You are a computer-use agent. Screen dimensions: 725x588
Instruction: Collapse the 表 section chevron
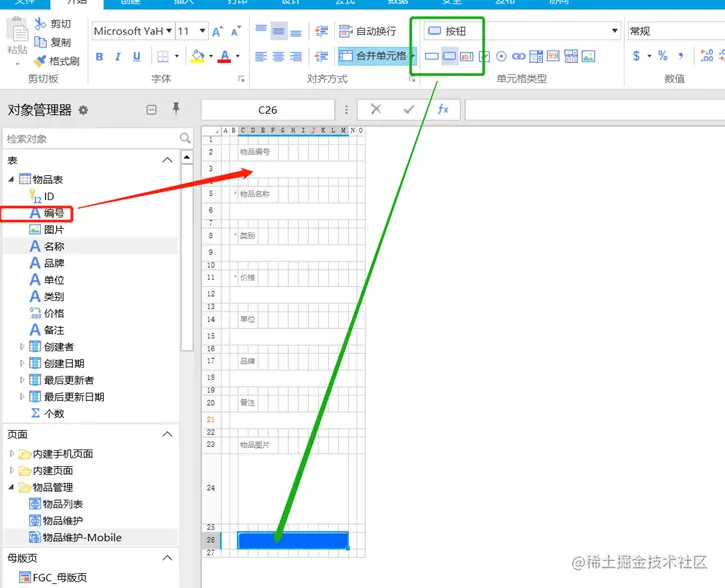167,160
